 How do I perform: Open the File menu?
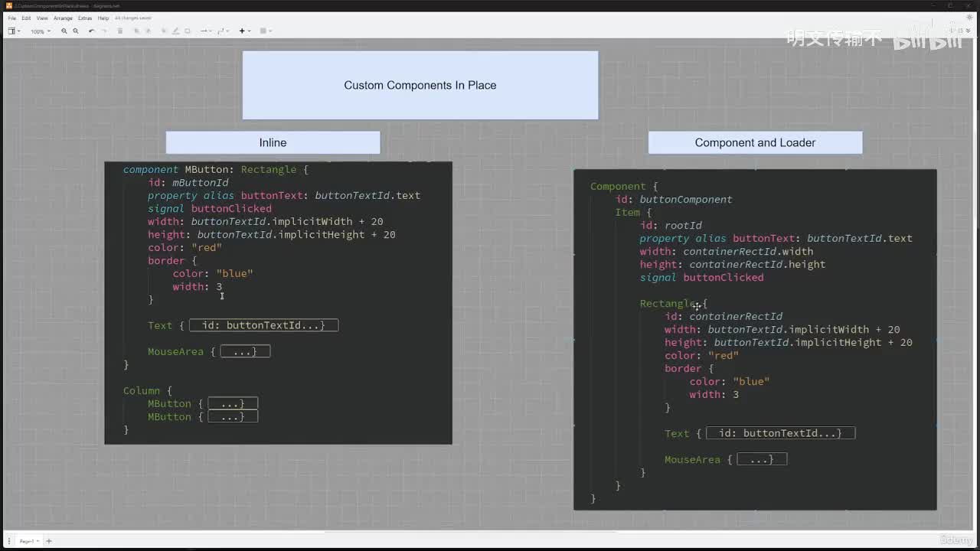pyautogui.click(x=12, y=18)
